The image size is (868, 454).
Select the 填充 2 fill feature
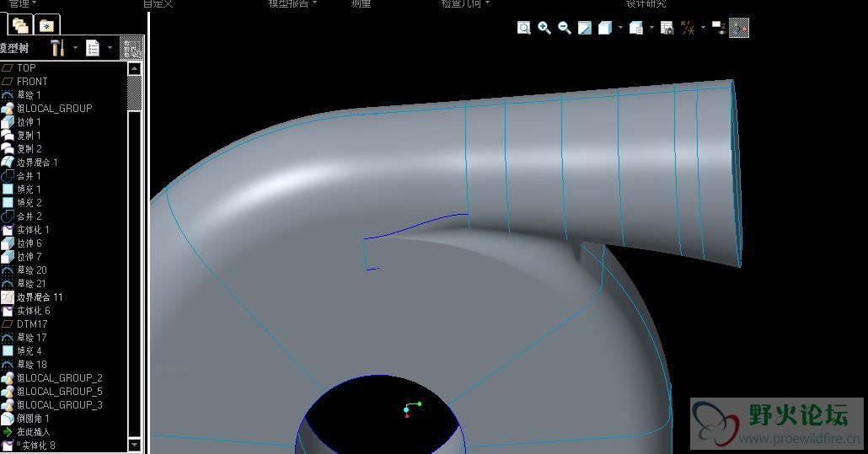(22, 202)
